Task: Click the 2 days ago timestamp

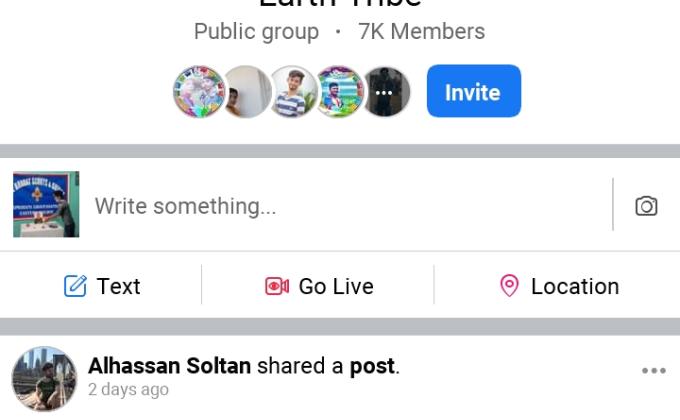Action: pyautogui.click(x=128, y=390)
